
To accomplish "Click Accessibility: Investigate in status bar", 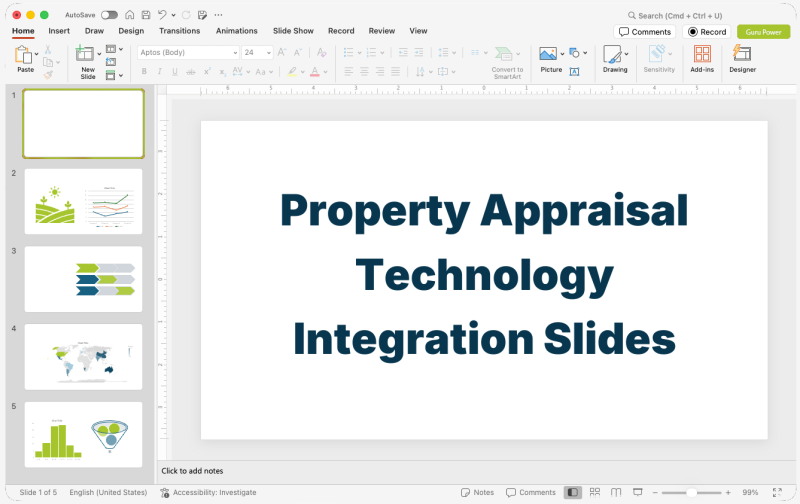I will pos(208,492).
